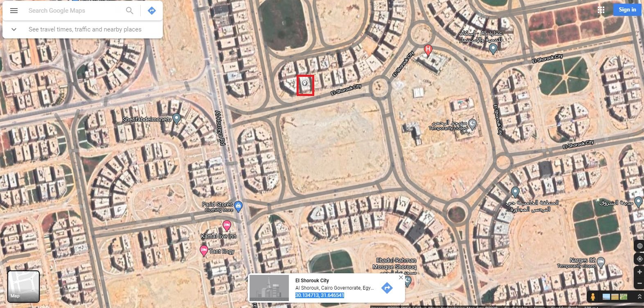Image resolution: width=644 pixels, height=308 pixels.
Task: Show your current location
Action: point(639,259)
